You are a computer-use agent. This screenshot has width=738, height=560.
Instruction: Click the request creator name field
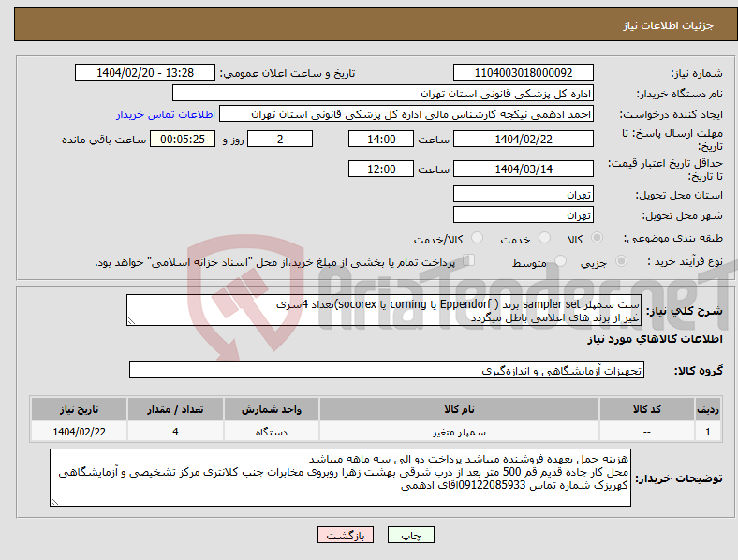(x=406, y=114)
